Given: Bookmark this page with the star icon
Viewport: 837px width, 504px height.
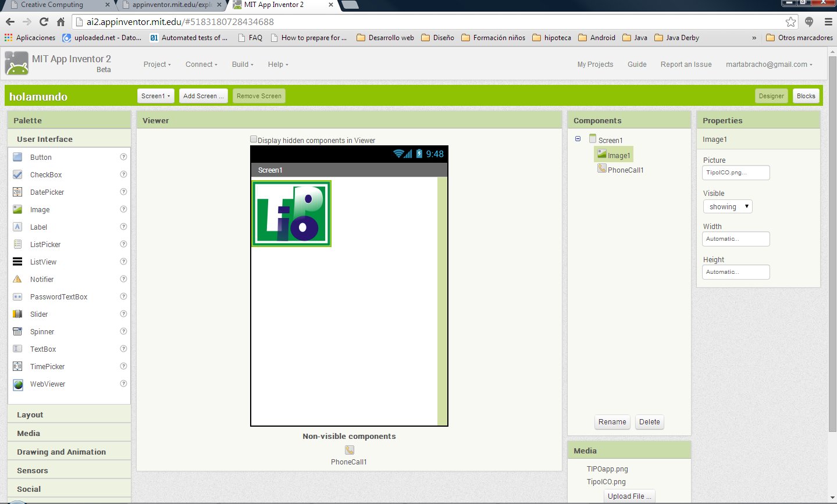Looking at the screenshot, I should 790,22.
